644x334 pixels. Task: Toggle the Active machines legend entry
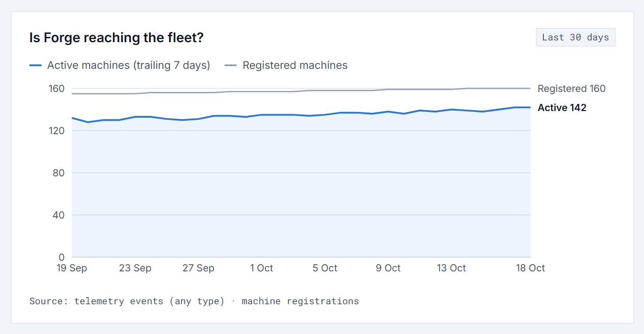[x=120, y=65]
